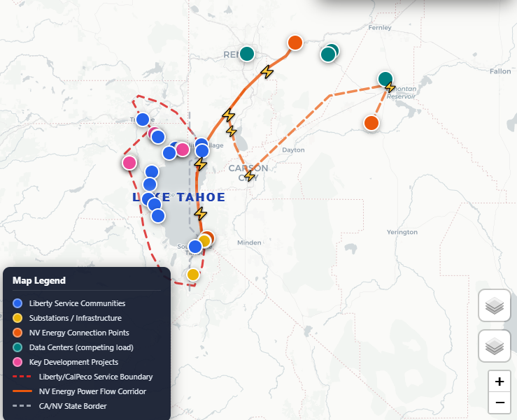Open the upper layers stack control
517x420 pixels.
pyautogui.click(x=494, y=305)
